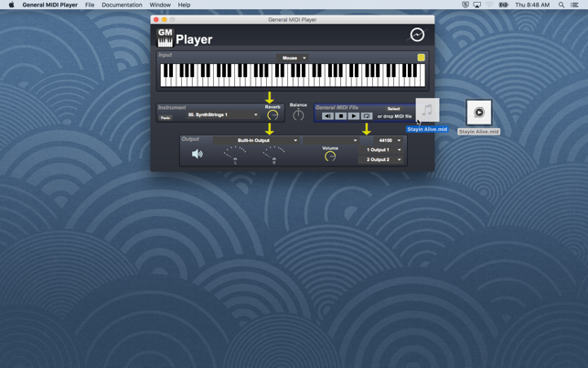Hit the Panic button
The height and width of the screenshot is (368, 588).
click(166, 118)
